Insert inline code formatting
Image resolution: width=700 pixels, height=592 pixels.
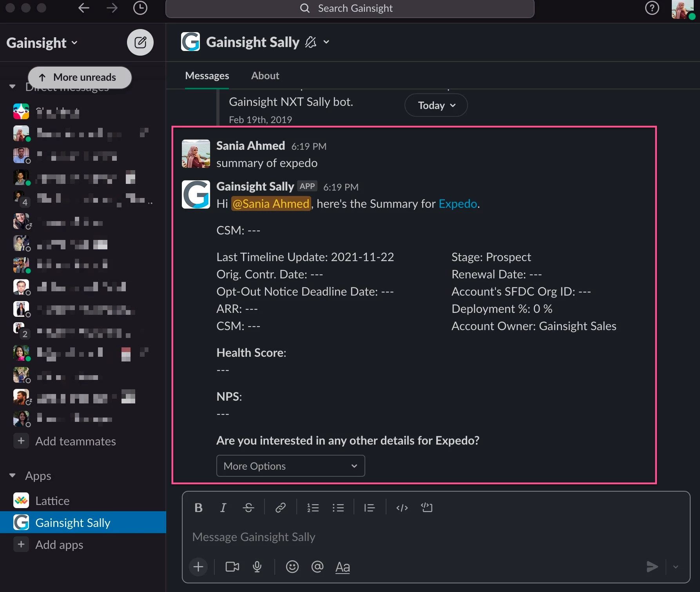coord(402,508)
